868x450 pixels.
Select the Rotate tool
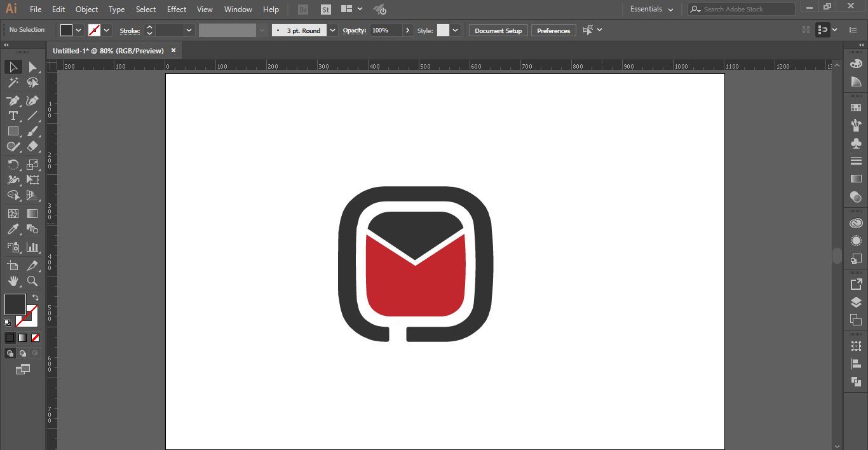pos(13,165)
